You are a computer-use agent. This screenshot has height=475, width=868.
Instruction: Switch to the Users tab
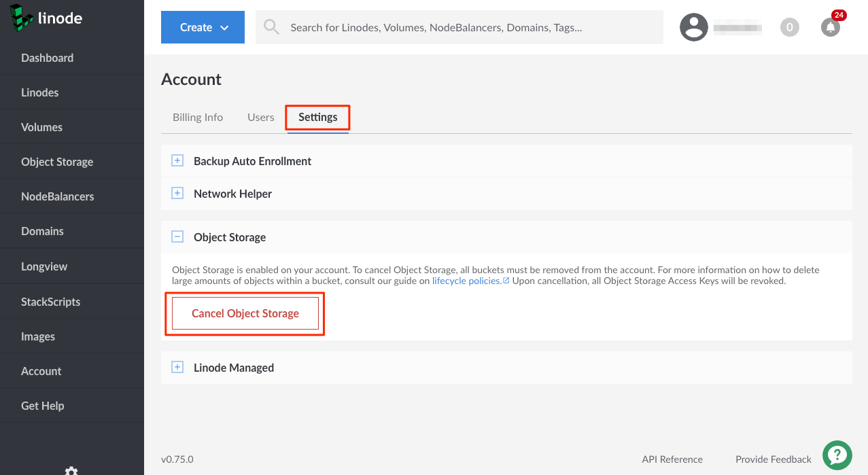(260, 117)
